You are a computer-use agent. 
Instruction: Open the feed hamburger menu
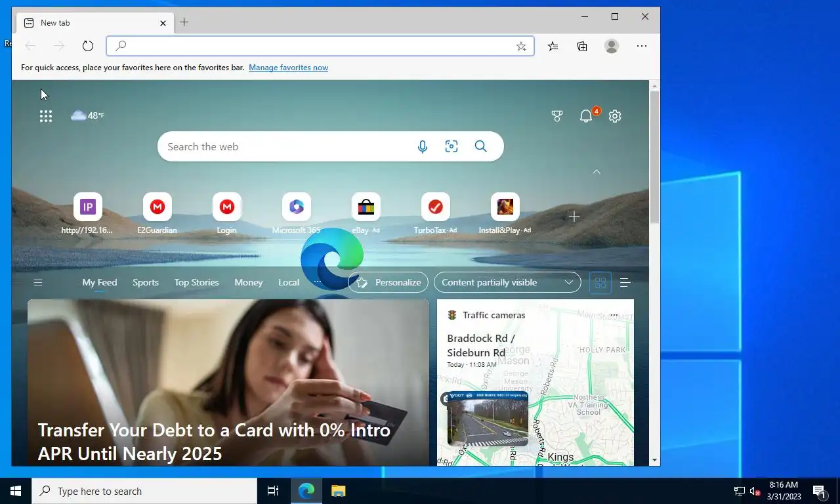[x=38, y=283]
